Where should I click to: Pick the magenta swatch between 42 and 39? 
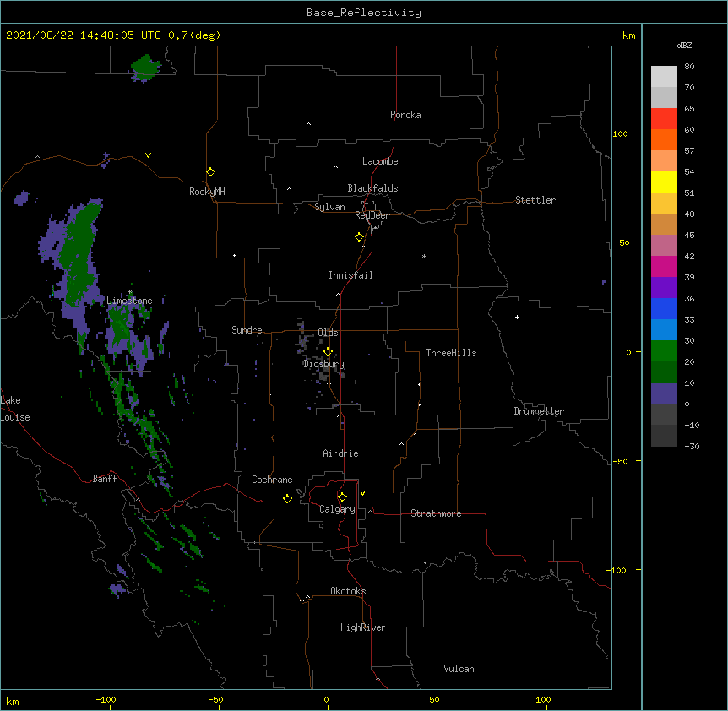click(x=664, y=267)
